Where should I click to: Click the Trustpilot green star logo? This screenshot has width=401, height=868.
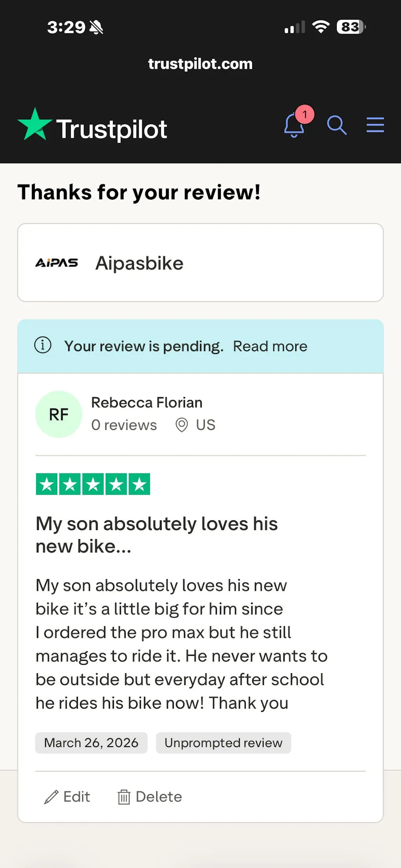pyautogui.click(x=35, y=125)
